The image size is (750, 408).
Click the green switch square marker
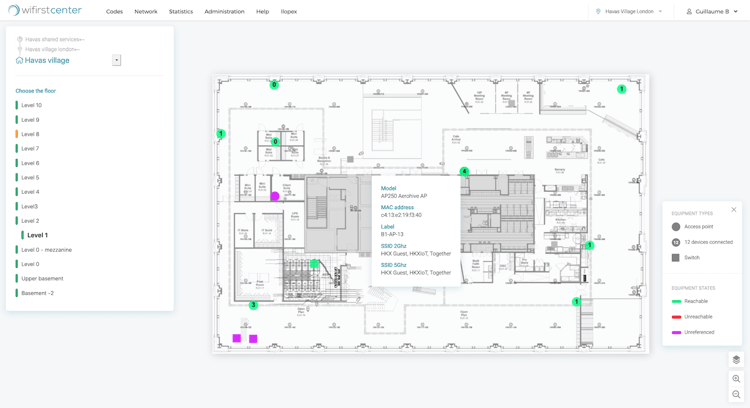coord(314,264)
